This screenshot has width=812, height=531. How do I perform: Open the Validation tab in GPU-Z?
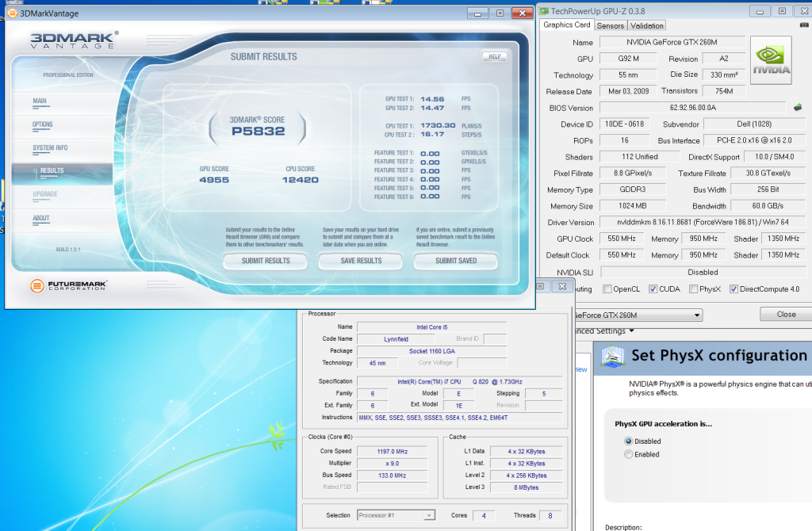click(647, 26)
